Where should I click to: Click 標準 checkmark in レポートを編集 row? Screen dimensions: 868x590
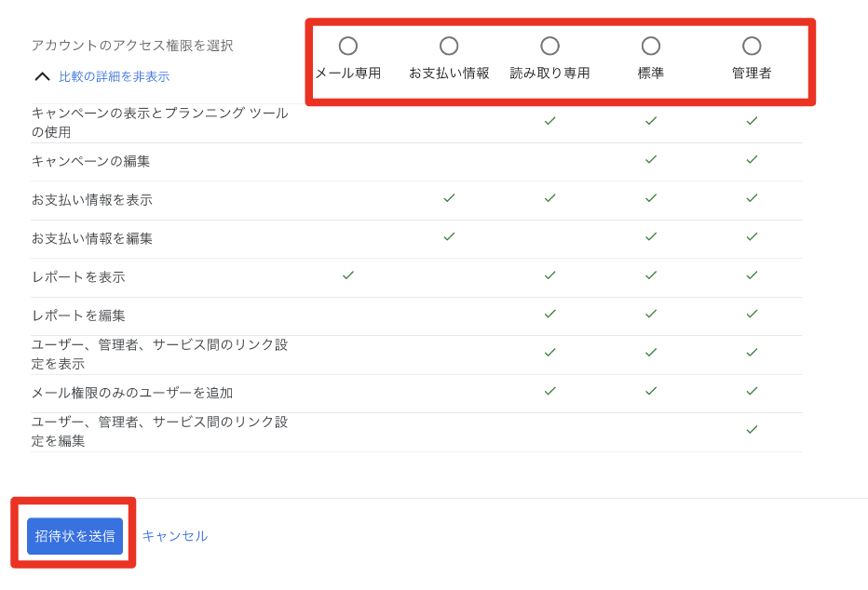651,314
